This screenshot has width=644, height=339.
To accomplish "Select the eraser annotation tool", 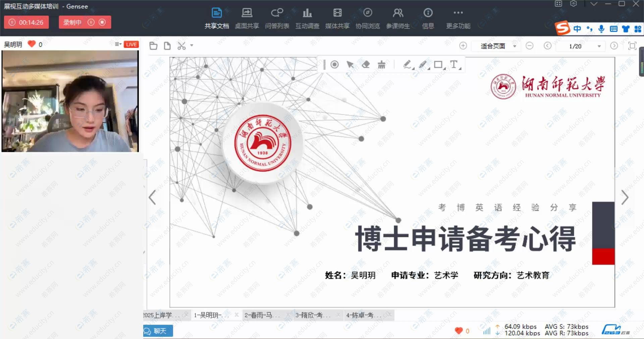I will point(366,64).
